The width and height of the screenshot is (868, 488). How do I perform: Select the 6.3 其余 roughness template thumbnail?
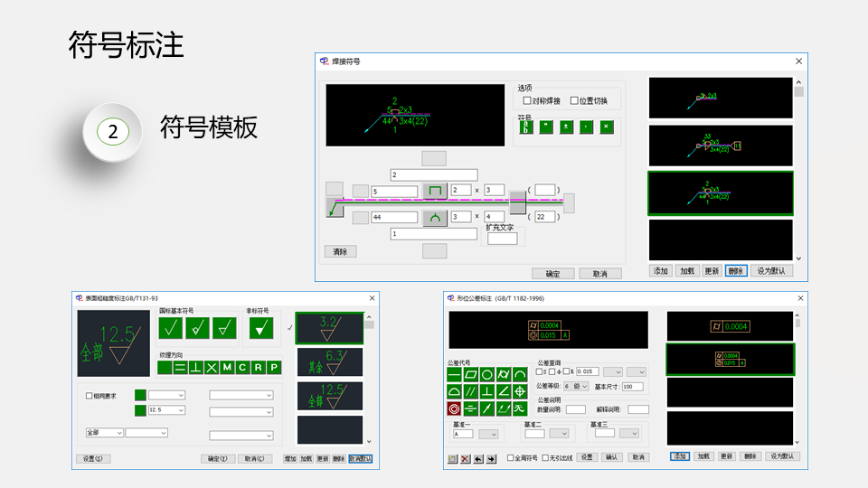tap(330, 362)
